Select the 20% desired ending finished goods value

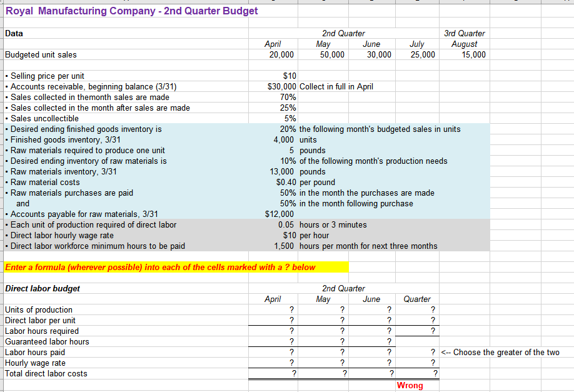288,129
